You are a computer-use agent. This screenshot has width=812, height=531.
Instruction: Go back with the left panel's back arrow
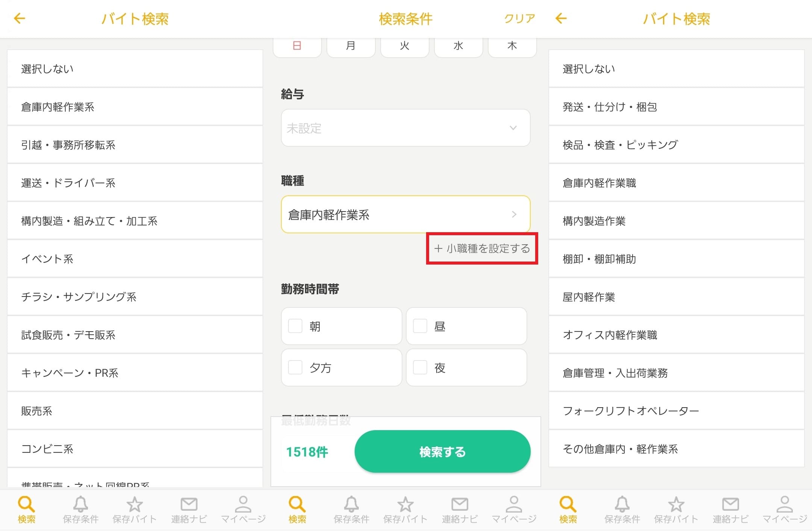pos(19,18)
